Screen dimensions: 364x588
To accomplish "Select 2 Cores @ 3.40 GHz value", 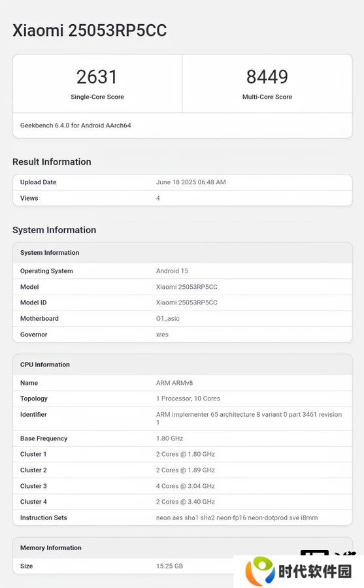I will 186,502.
